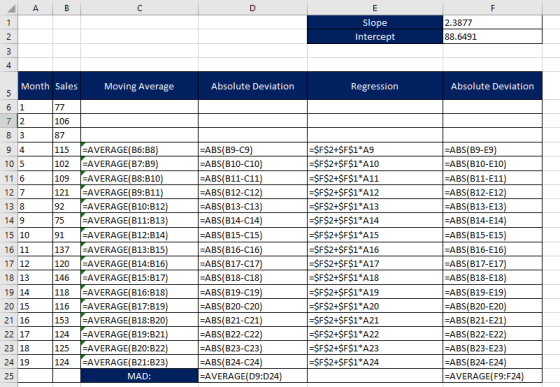Select month value 19

(35, 362)
